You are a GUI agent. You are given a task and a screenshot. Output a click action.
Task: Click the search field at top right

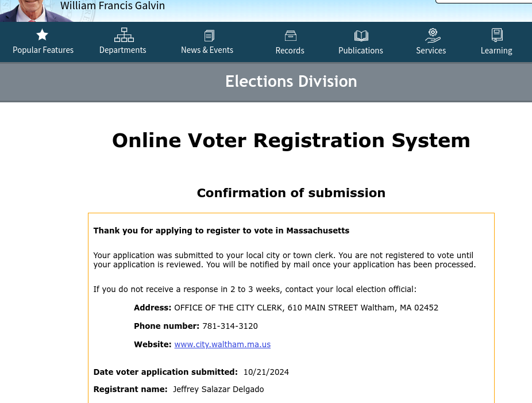pyautogui.click(x=484, y=2)
